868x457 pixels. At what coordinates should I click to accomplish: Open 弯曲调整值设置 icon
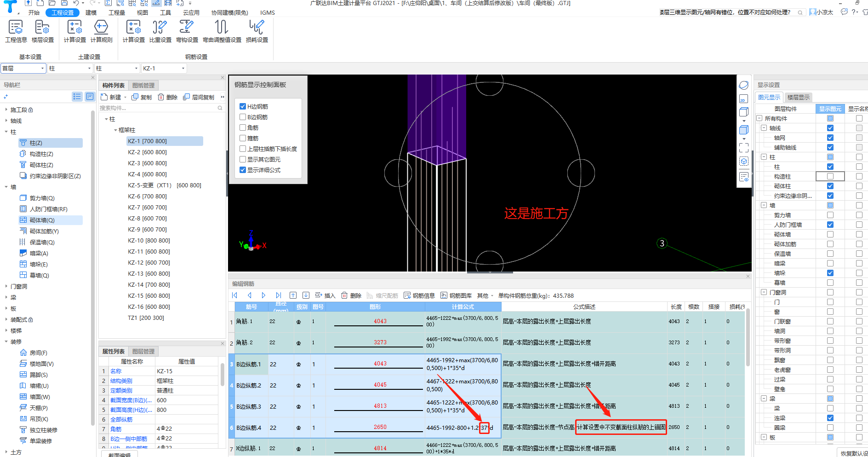(222, 31)
